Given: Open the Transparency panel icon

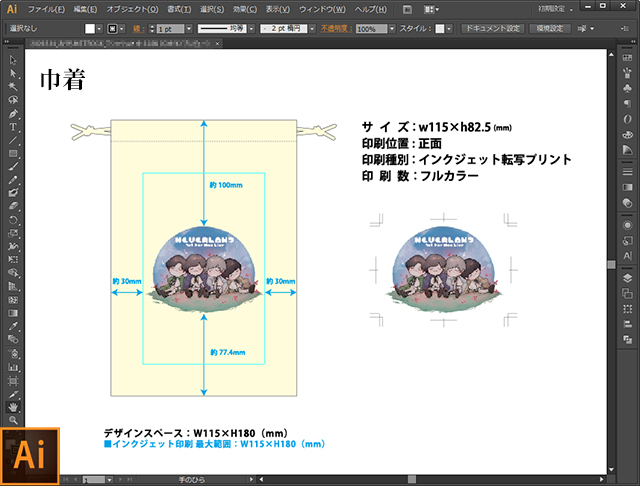Looking at the screenshot, I should pos(627,203).
